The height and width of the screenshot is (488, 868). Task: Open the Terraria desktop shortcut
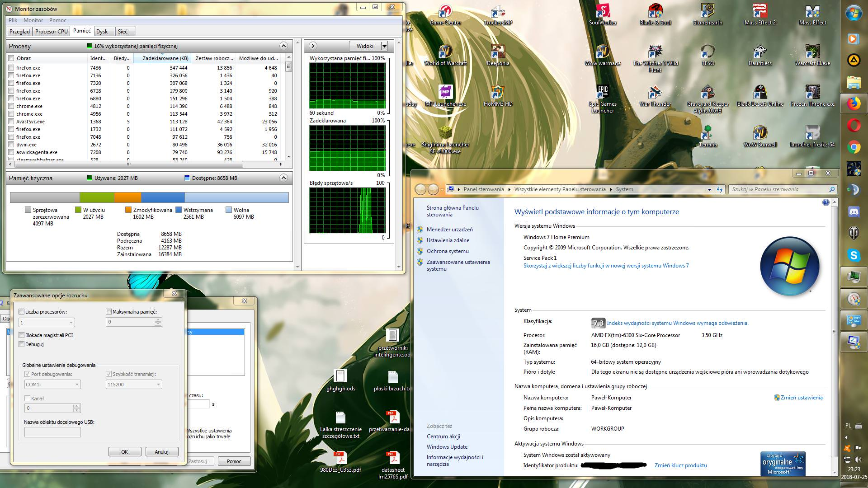(x=708, y=136)
